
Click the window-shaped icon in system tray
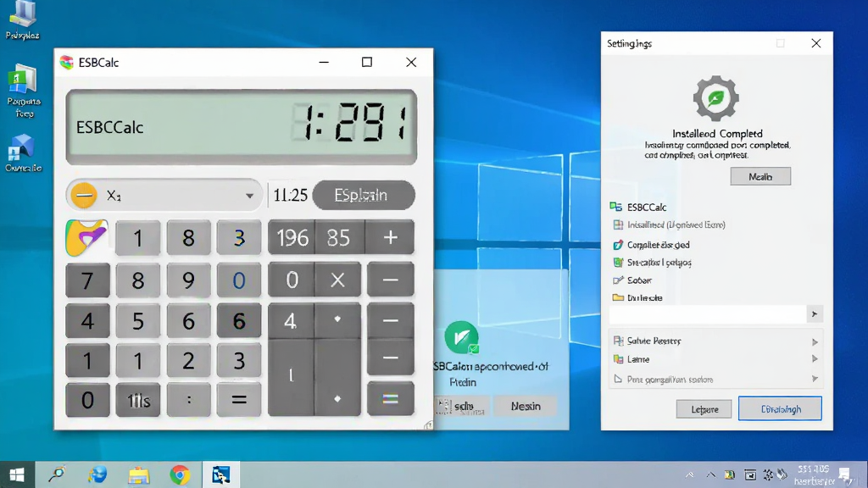[750, 474]
